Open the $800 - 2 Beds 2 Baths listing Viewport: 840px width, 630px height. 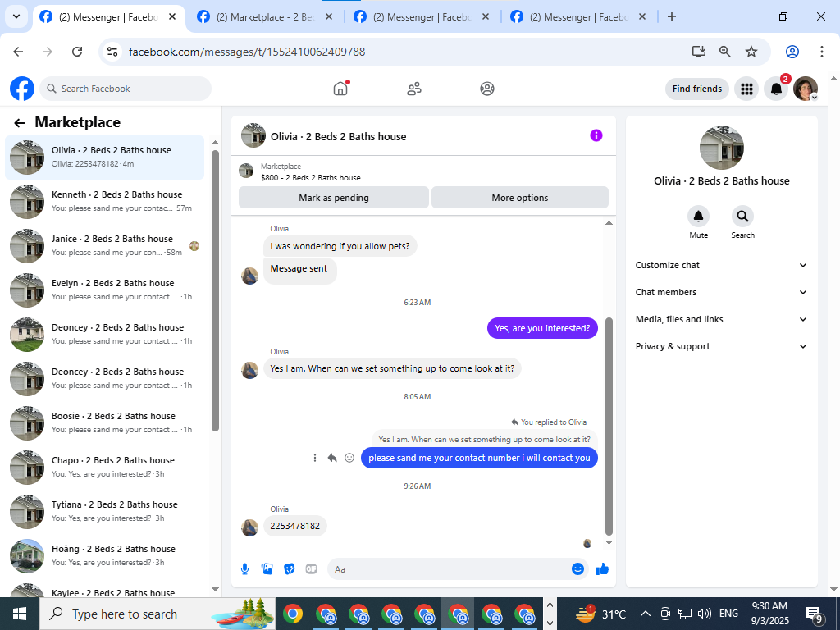(311, 178)
